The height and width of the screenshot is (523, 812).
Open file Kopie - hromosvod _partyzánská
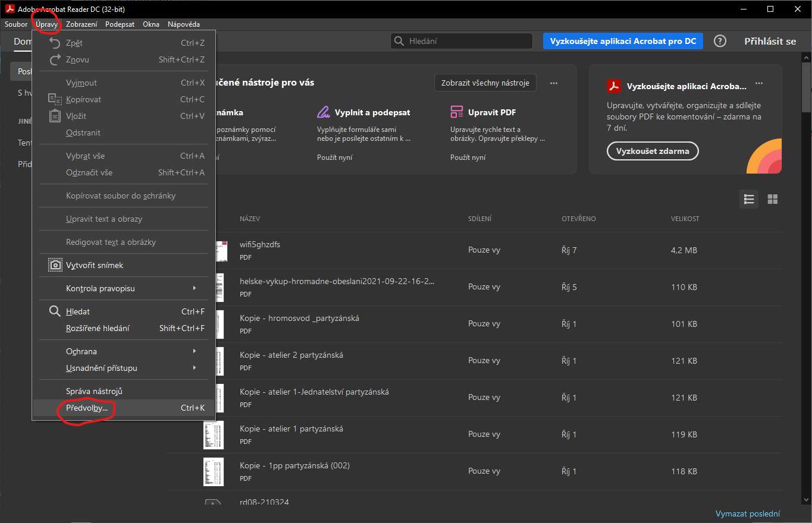(299, 318)
